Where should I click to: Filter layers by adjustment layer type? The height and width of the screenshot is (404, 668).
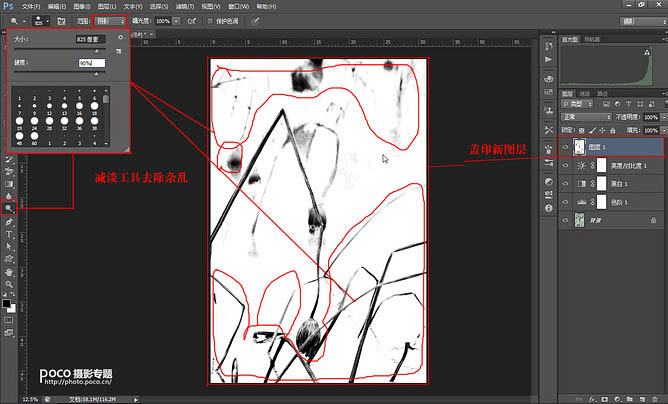[618, 104]
